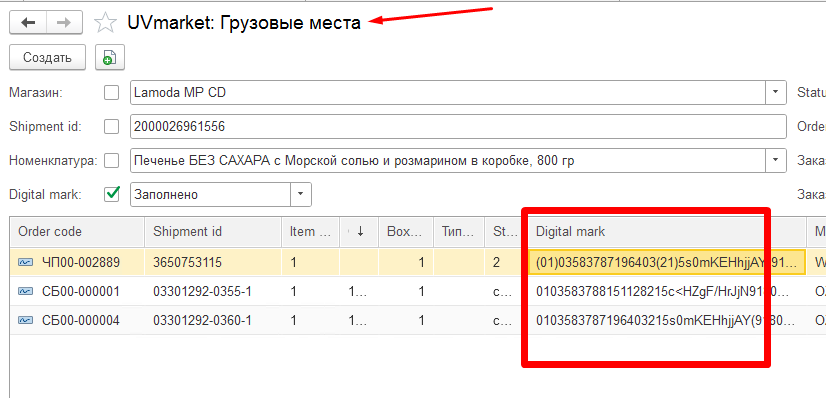Enable the Shipment id filter checkbox
This screenshot has width=826, height=398.
point(112,126)
